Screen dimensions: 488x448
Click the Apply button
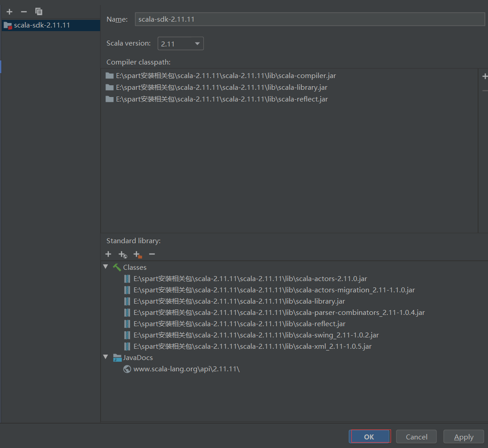pyautogui.click(x=463, y=437)
